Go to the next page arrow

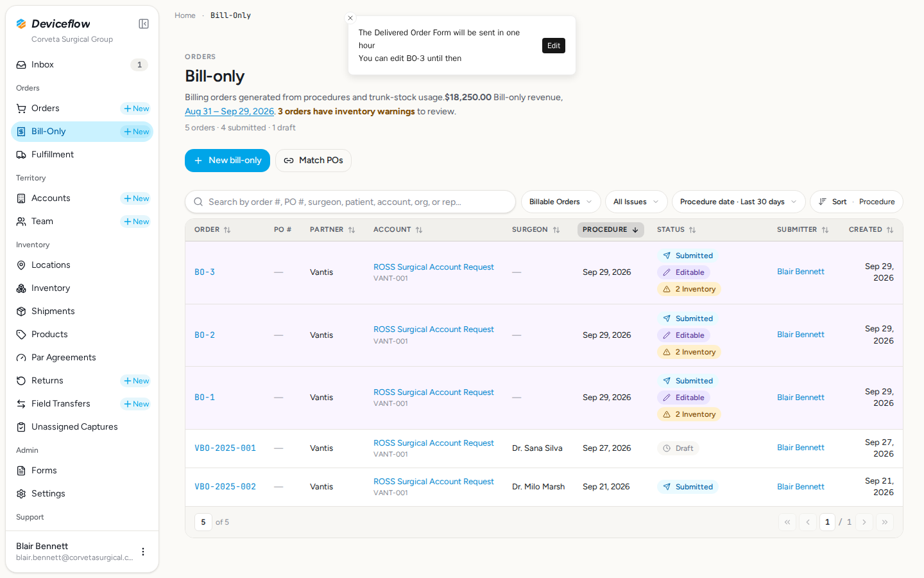[x=864, y=522]
